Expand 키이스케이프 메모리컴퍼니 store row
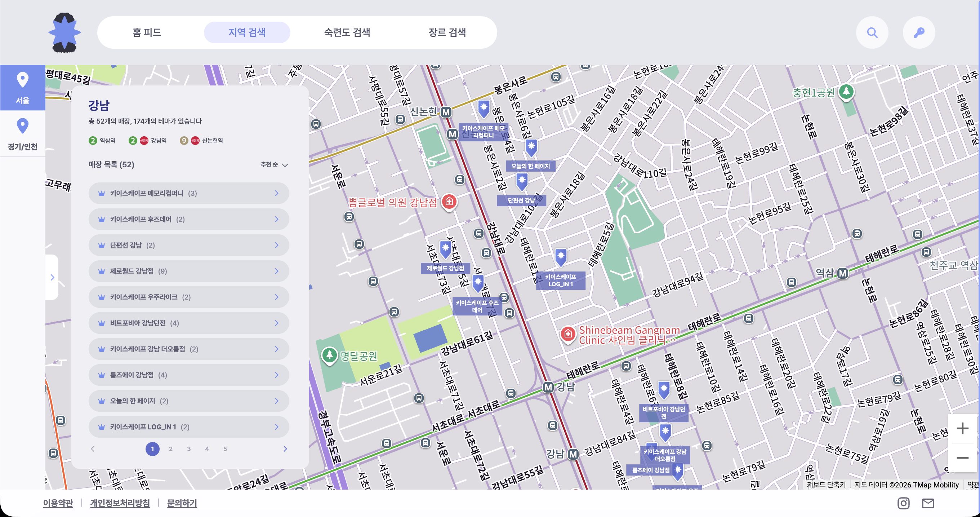The image size is (980, 517). (189, 193)
